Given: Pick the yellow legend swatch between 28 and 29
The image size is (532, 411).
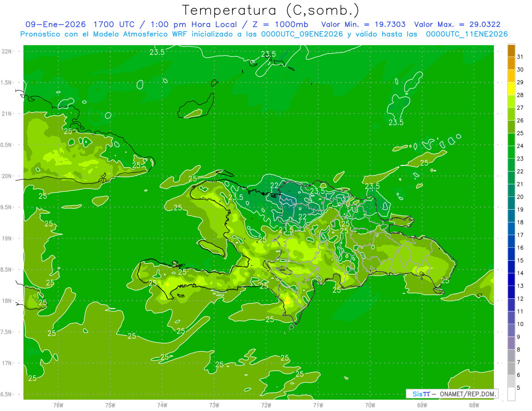Looking at the screenshot, I should click(x=512, y=88).
